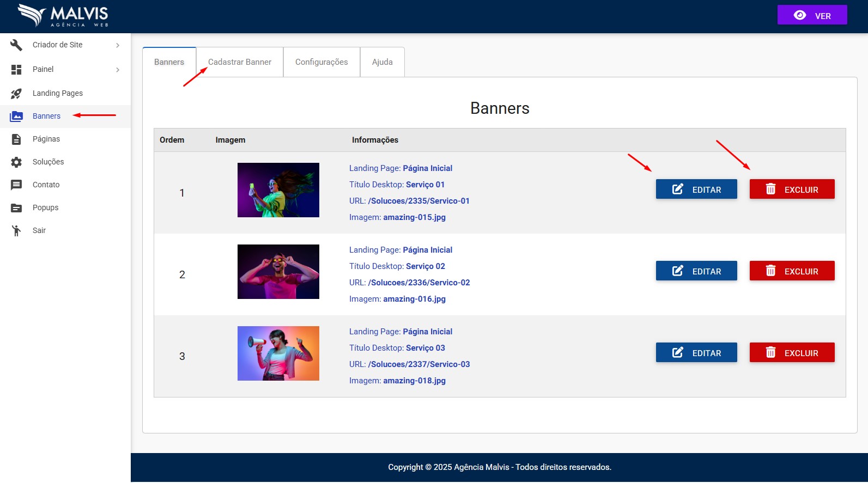This screenshot has height=483, width=868.
Task: Click the Sair walking person icon
Action: tap(16, 231)
